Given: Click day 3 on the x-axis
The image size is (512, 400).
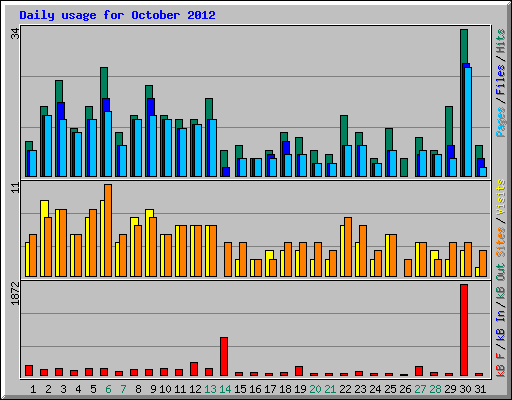Looking at the screenshot, I should 63,389.
